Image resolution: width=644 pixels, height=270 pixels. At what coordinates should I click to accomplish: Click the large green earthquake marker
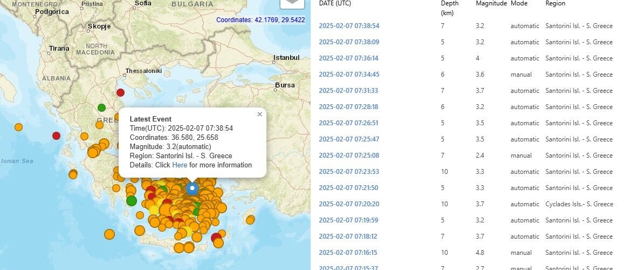pyautogui.click(x=132, y=201)
